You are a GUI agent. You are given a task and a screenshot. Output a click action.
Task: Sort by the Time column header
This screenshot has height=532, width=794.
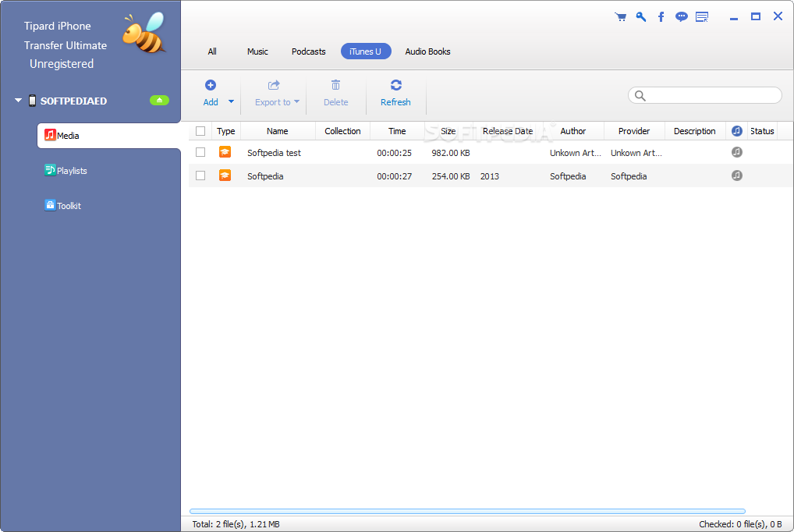(397, 131)
